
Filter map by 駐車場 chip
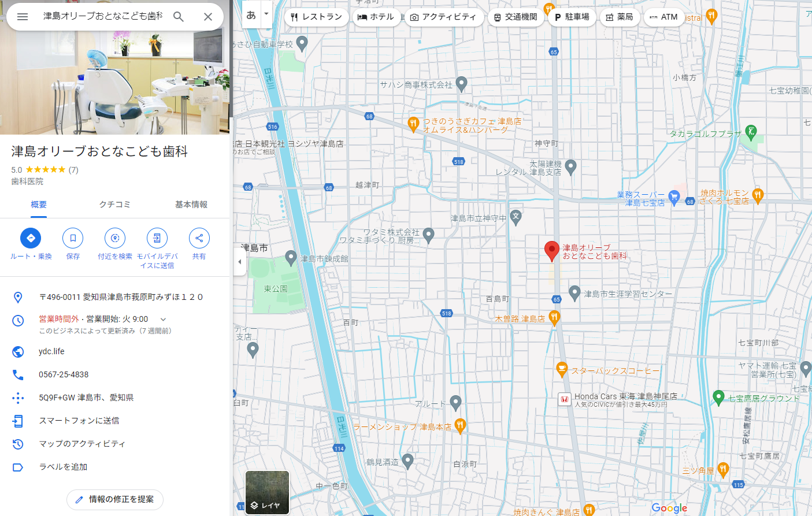pyautogui.click(x=572, y=17)
